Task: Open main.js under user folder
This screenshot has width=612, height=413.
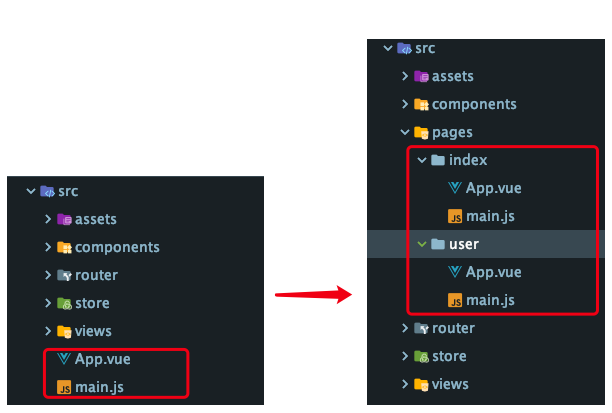Action: [490, 300]
